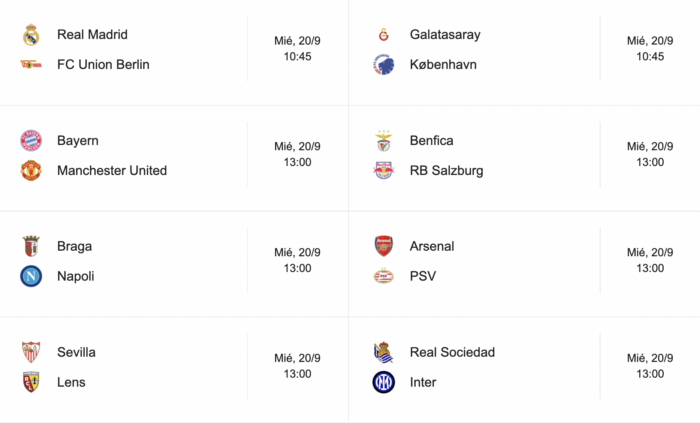This screenshot has width=700, height=423.
Task: Open Real Madrid match time 10:45
Action: (x=297, y=57)
